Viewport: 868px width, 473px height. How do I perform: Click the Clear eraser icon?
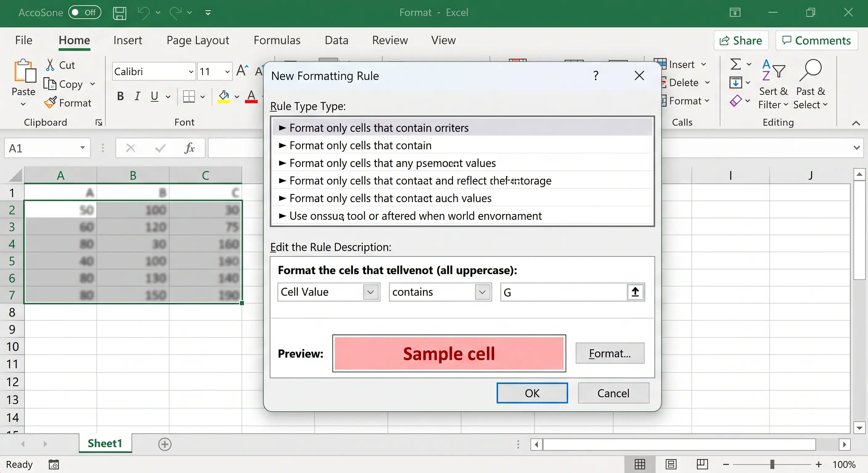pos(735,101)
